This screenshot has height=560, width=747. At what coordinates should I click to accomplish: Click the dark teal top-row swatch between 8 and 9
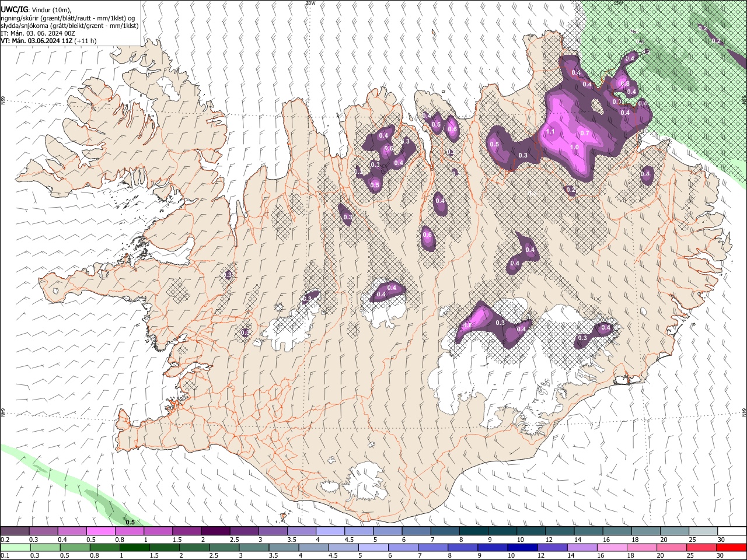(473, 531)
